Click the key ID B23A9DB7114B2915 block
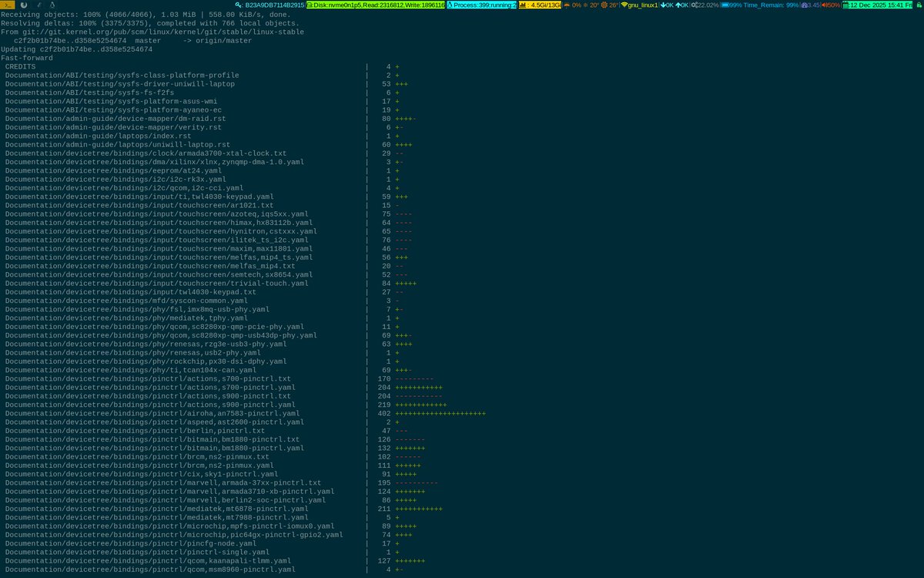Image resolution: width=924 pixels, height=578 pixels. click(269, 5)
